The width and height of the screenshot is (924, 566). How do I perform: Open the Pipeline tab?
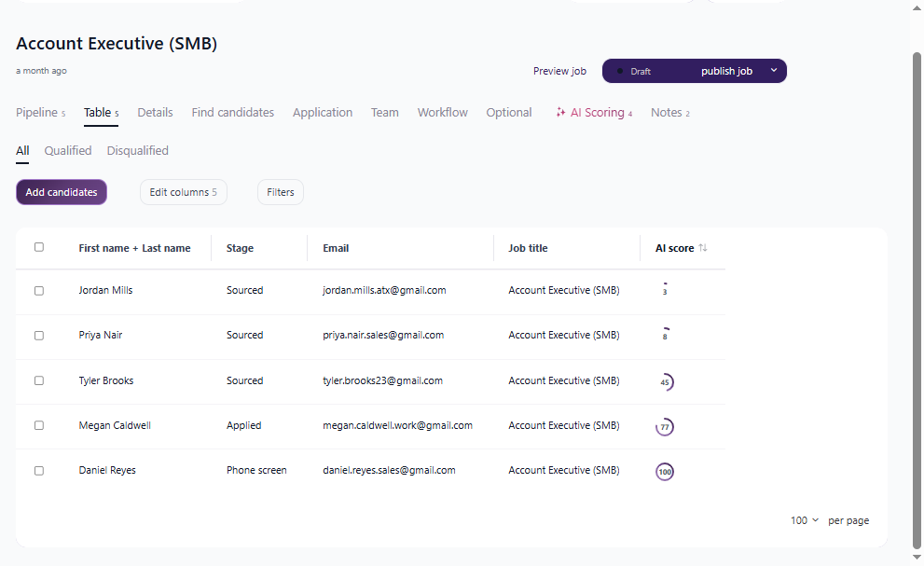click(x=41, y=113)
